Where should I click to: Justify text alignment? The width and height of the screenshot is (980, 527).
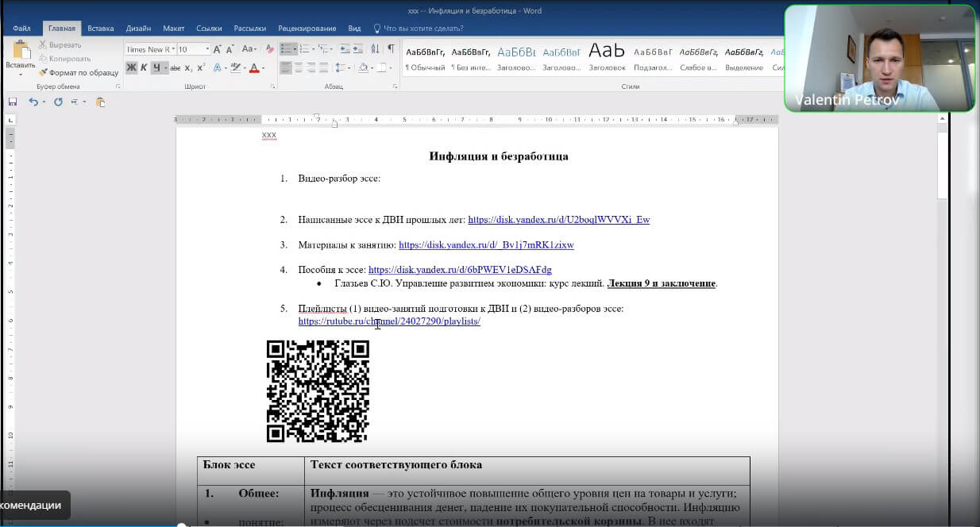[323, 67]
